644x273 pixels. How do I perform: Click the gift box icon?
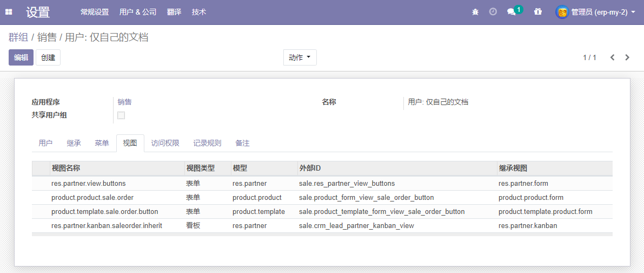[538, 12]
